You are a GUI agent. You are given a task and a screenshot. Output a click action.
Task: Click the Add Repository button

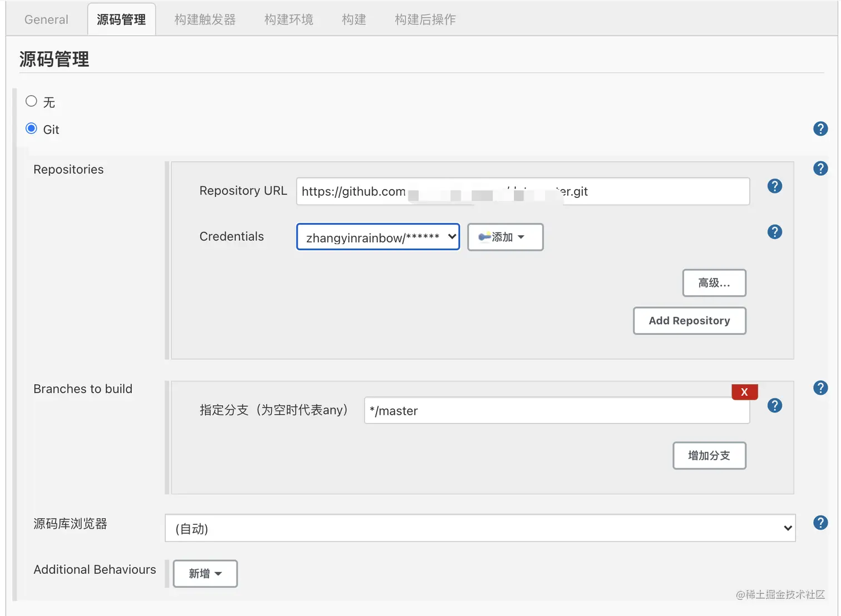[689, 321]
